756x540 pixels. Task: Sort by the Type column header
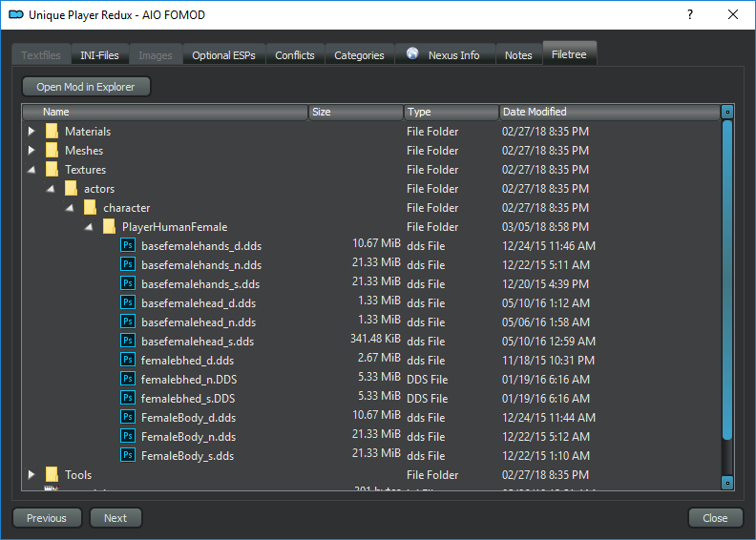point(451,112)
